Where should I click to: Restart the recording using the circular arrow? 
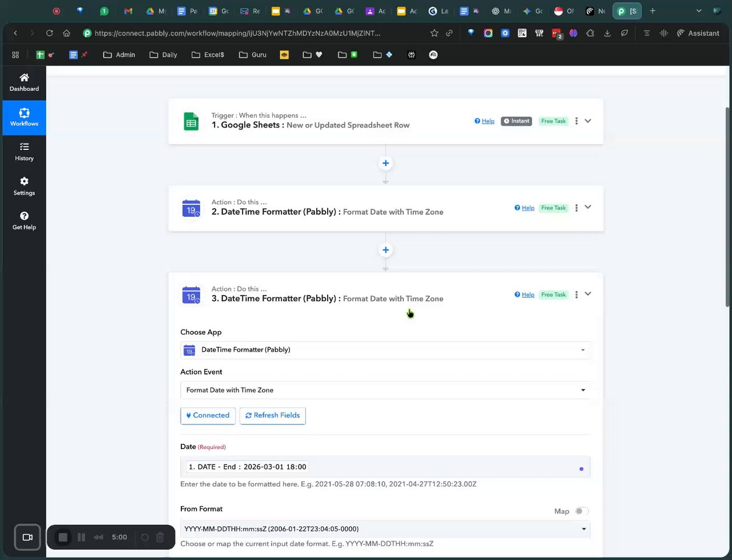[145, 537]
